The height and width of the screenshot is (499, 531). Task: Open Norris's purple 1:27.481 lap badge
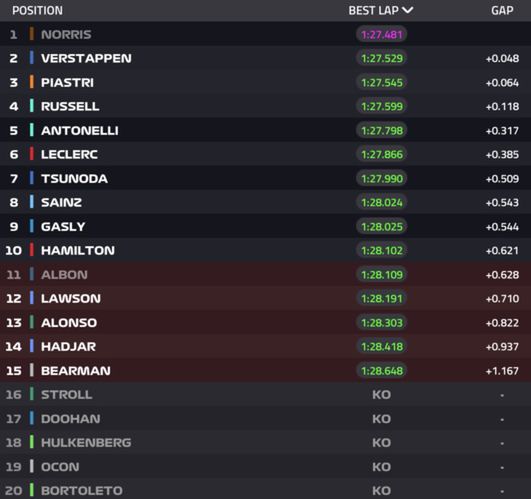[x=382, y=35]
